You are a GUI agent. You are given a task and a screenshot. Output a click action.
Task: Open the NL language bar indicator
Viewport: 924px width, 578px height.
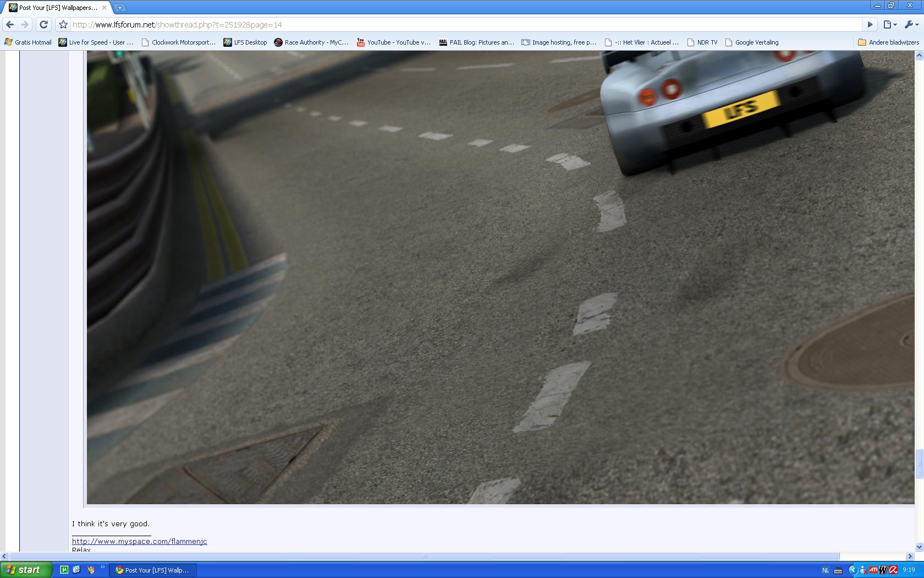pos(826,570)
